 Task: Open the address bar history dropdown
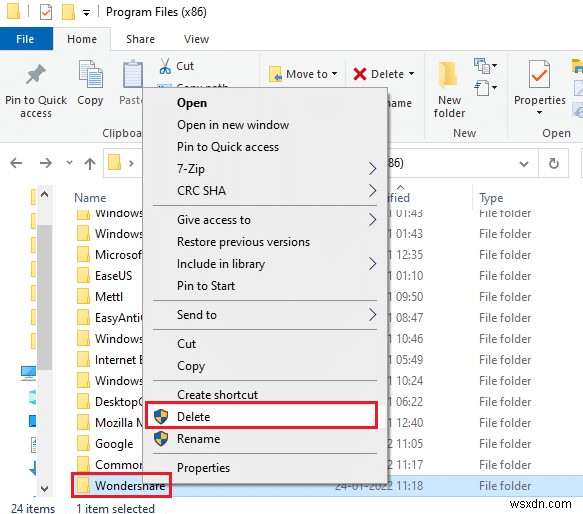click(x=524, y=164)
